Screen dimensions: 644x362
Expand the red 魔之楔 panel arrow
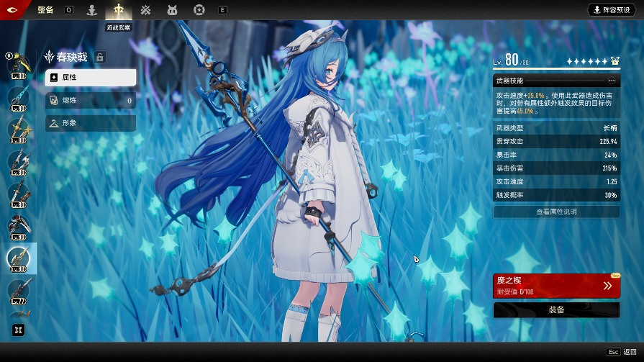607,286
